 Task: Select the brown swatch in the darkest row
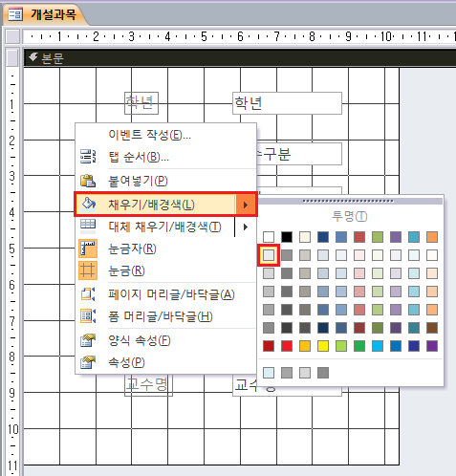(x=432, y=328)
